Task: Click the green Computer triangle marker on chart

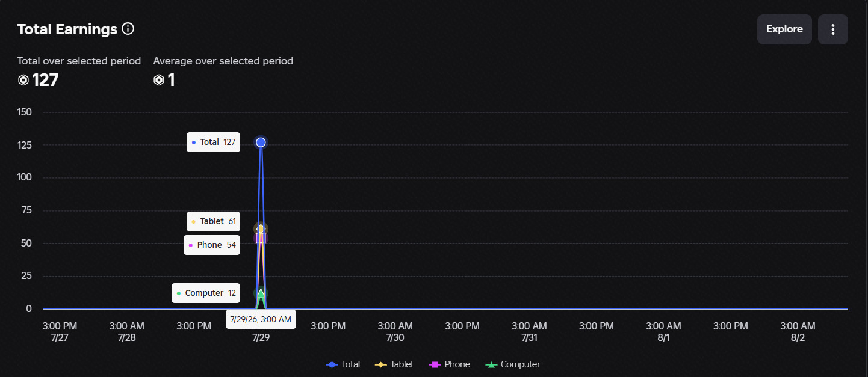Action: (x=261, y=293)
